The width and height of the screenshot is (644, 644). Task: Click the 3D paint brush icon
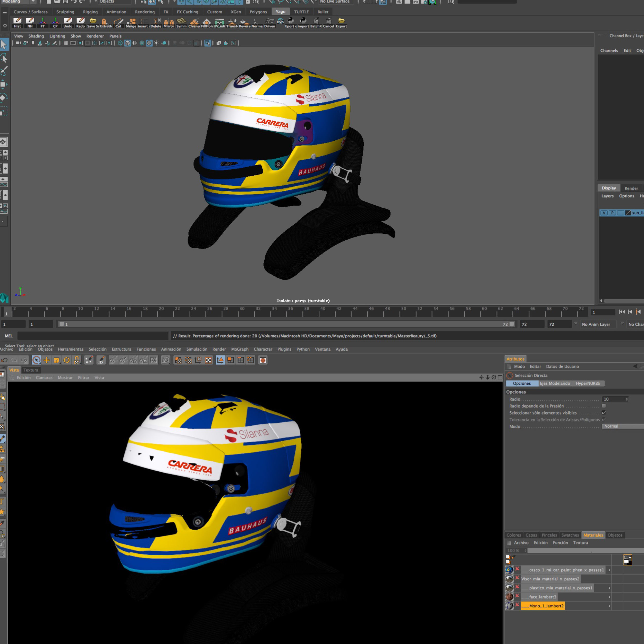click(101, 360)
